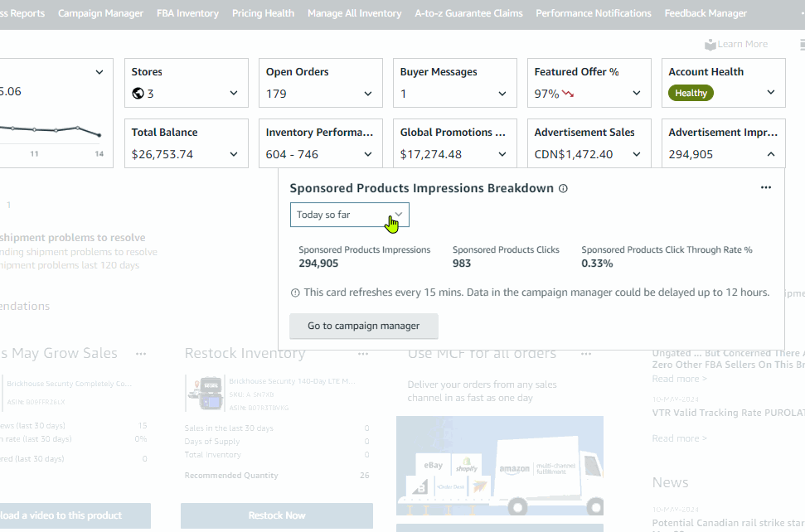Screen dimensions: 805x532
Task: Open the MCF card three-dot menu
Action: [586, 354]
